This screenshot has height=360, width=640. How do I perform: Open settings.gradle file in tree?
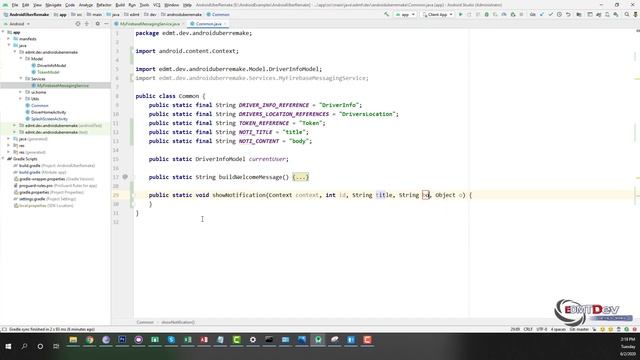pyautogui.click(x=32, y=199)
